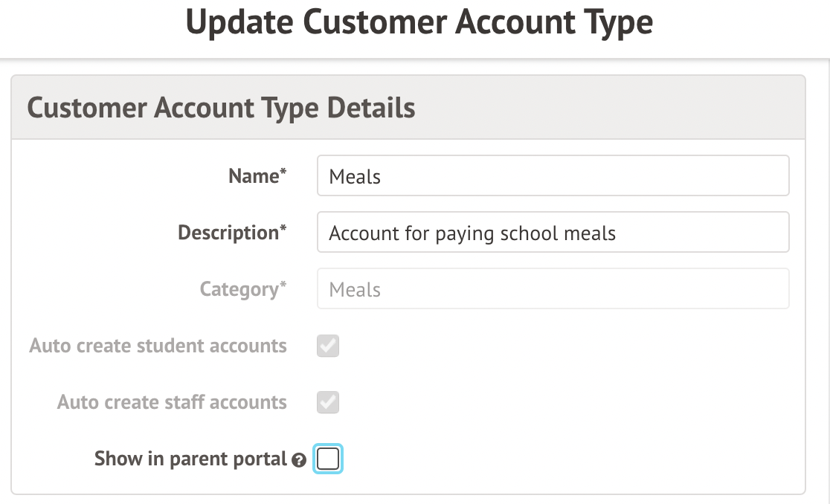The height and width of the screenshot is (504, 830).
Task: Click the Show in parent portal label text
Action: coord(190,459)
